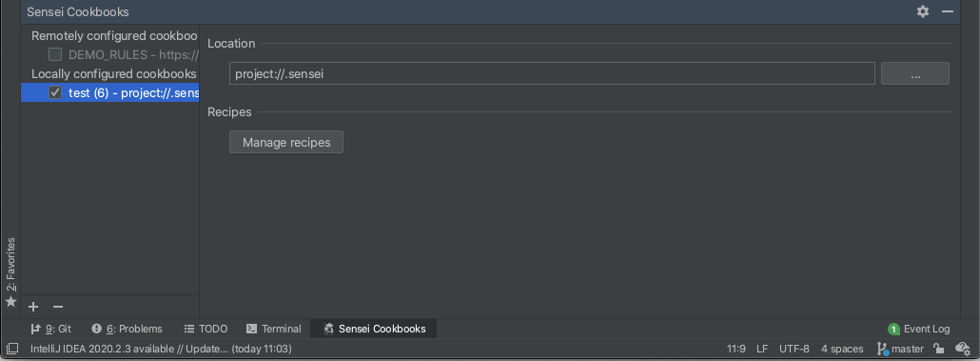This screenshot has width=980, height=361.
Task: Click the Favorites star icon
Action: 10,302
